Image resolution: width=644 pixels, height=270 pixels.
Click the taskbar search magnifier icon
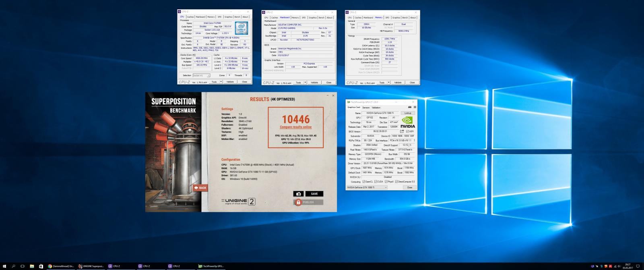pos(13,266)
